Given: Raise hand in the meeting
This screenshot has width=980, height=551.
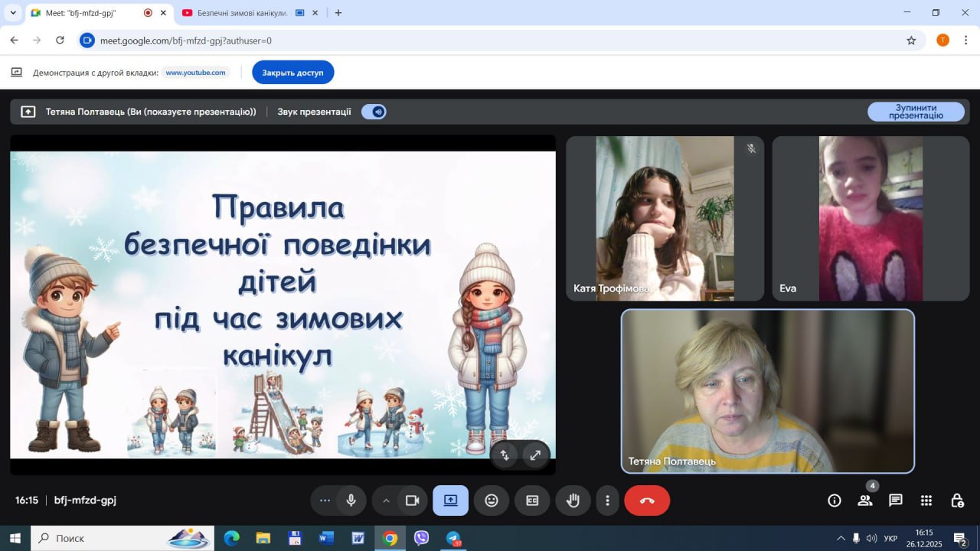Looking at the screenshot, I should [x=573, y=500].
